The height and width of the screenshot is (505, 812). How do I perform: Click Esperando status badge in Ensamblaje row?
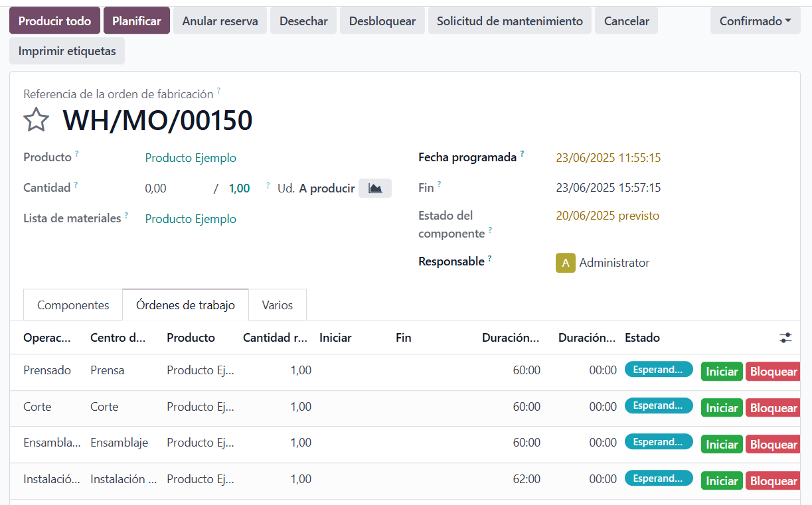tap(659, 442)
